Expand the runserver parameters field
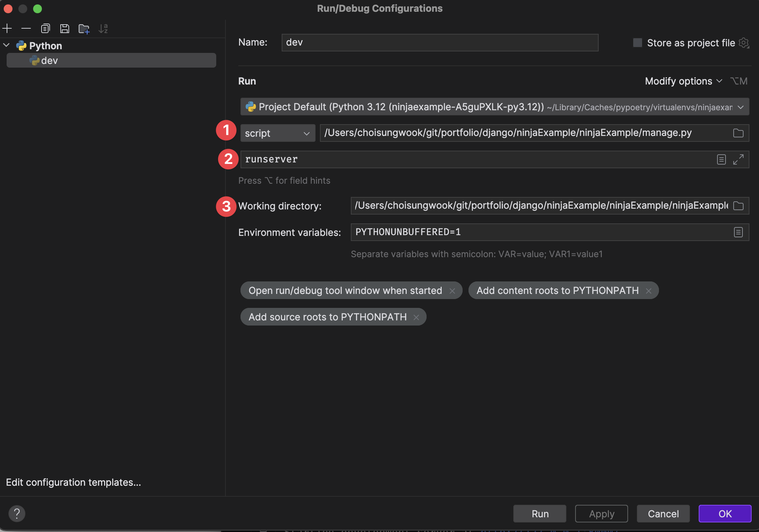 coord(738,159)
